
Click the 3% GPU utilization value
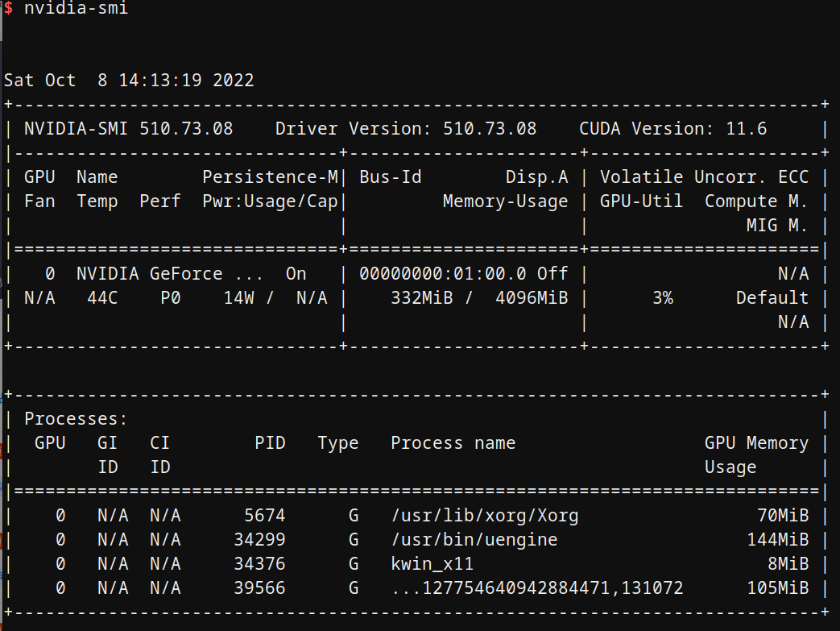pos(662,298)
